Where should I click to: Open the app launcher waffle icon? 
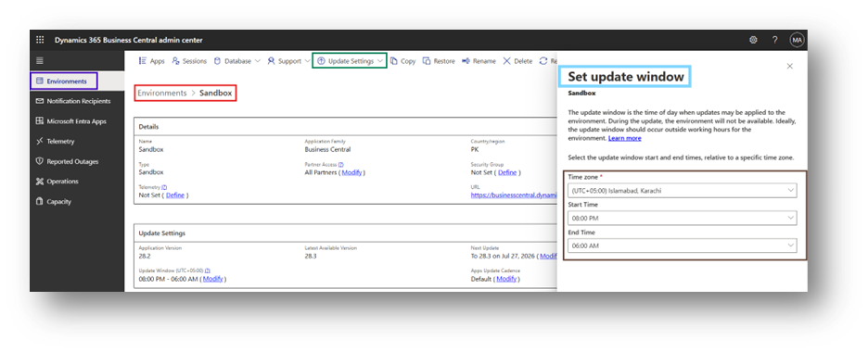40,40
